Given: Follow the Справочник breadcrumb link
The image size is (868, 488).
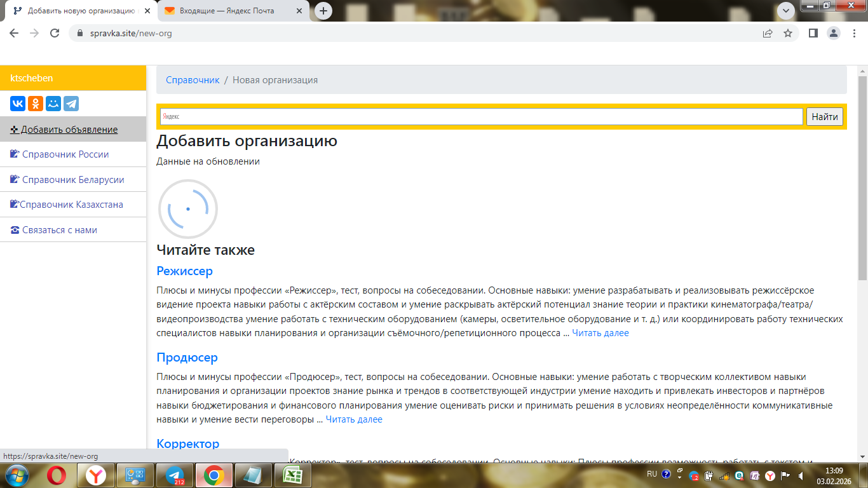Looking at the screenshot, I should [x=193, y=80].
